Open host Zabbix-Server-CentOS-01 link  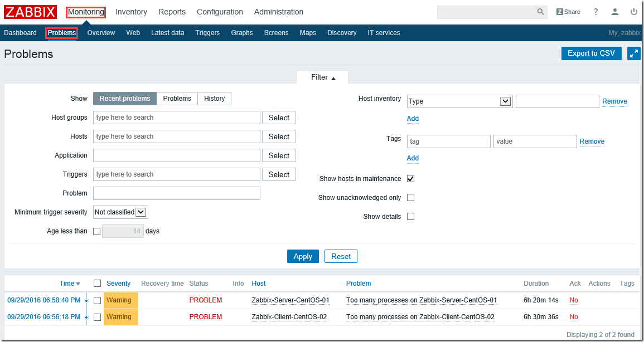(x=290, y=300)
